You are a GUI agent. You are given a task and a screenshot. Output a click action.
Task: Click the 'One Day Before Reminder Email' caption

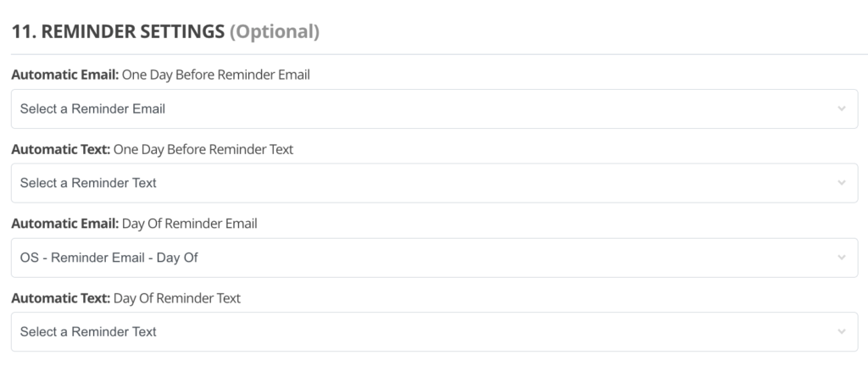click(216, 75)
